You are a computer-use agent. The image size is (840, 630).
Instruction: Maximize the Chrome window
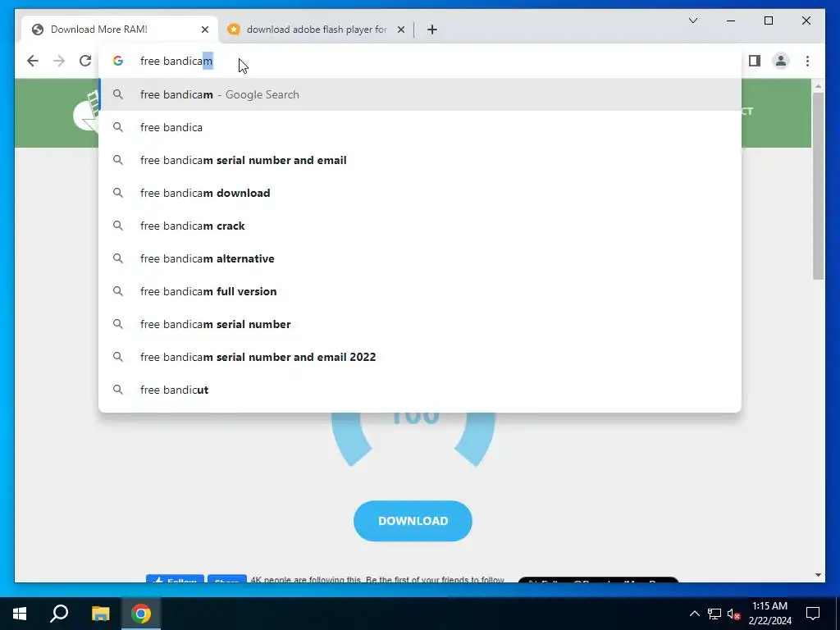[768, 21]
